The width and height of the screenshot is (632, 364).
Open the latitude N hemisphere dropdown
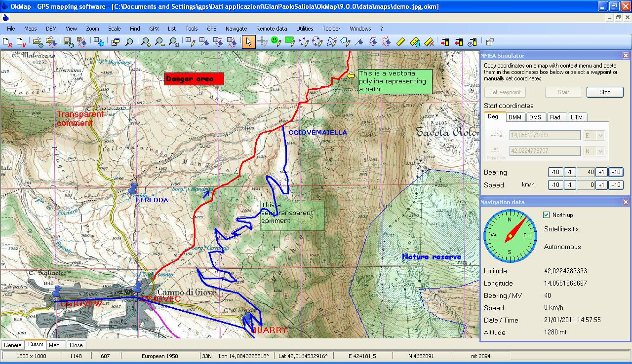600,151
